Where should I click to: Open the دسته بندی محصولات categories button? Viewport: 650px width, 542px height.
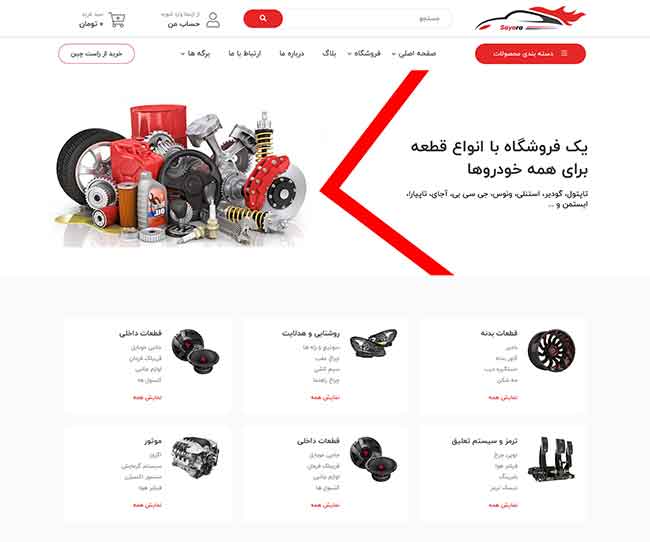pos(530,54)
